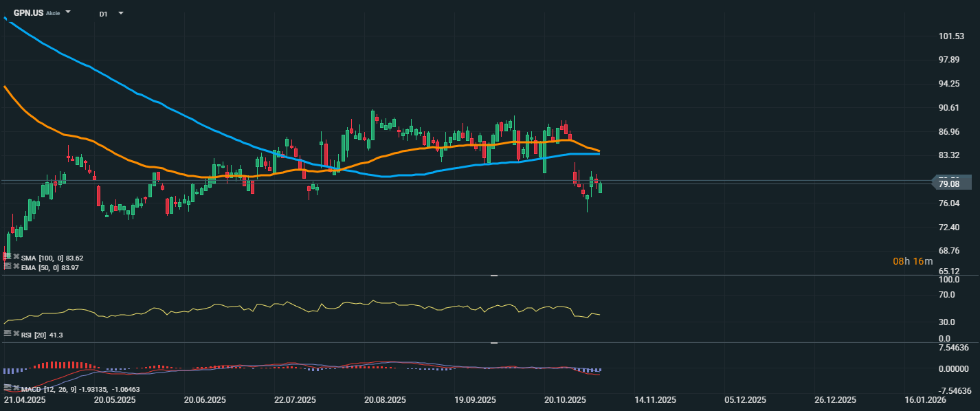Open settings icon for EMA indicator
The width and height of the screenshot is (980, 411).
click(8, 265)
